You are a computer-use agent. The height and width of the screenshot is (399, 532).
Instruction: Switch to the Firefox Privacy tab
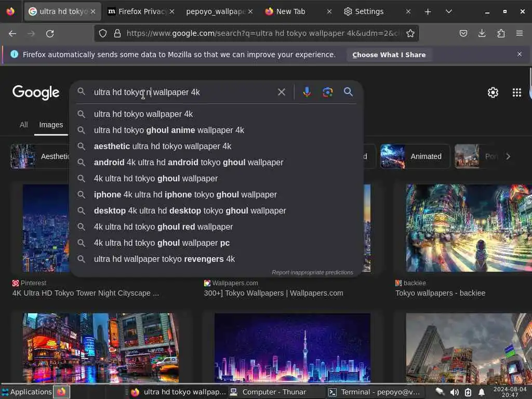coord(140,11)
